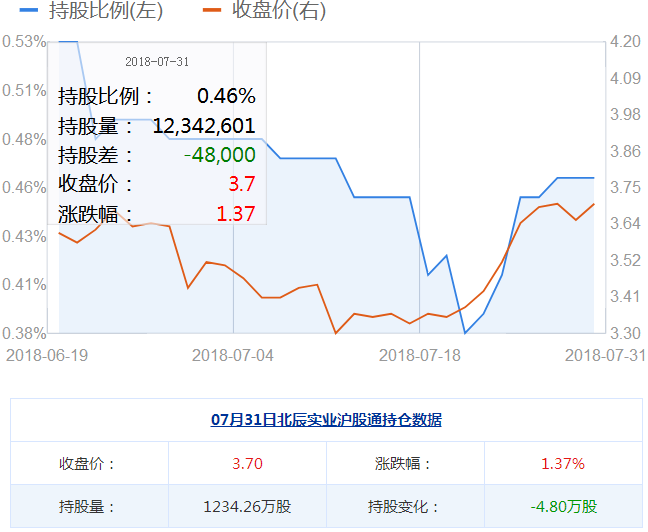Toggle the 收盘价(右) legend series
Viewport: 648px width, 532px height.
point(264,10)
